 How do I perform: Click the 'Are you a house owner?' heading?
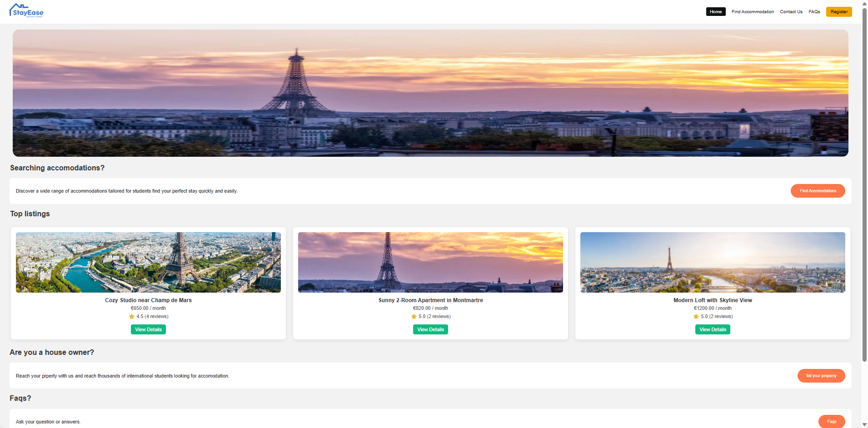pos(52,353)
